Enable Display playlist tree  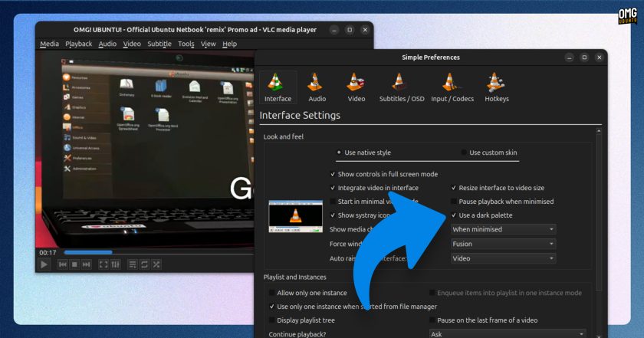(301, 320)
